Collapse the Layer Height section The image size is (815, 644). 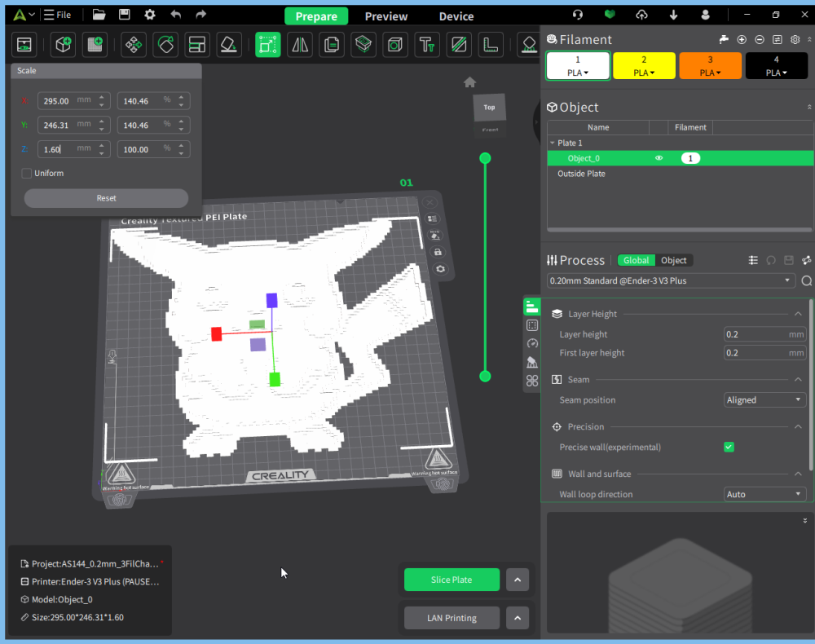(x=798, y=314)
